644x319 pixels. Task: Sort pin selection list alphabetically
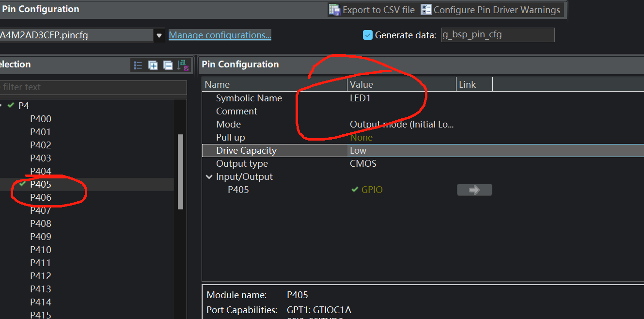coord(183,65)
